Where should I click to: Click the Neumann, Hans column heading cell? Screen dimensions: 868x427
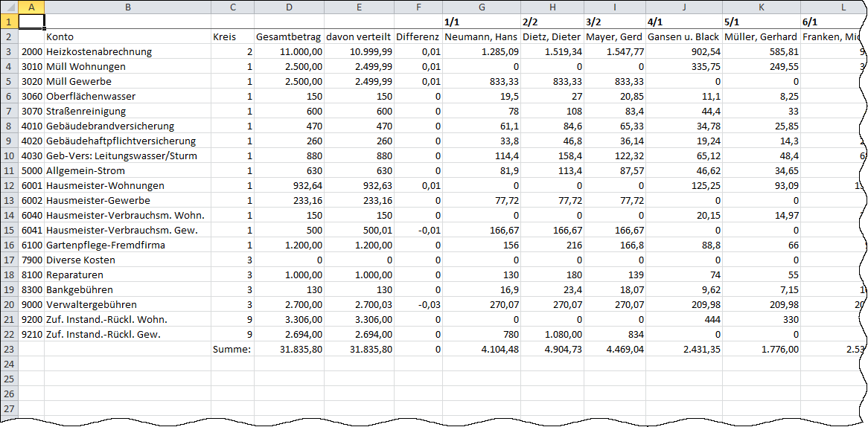click(482, 37)
